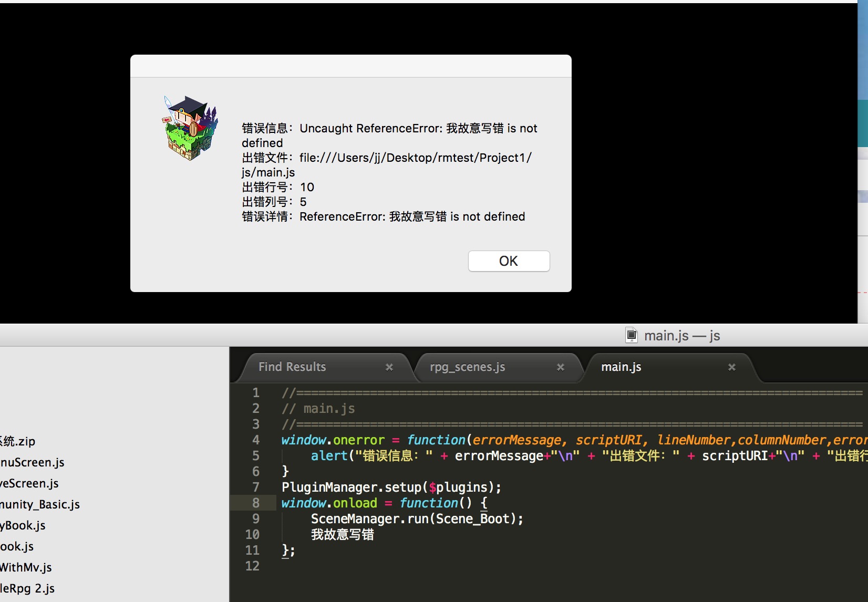Close the main.js tab
Image resolution: width=868 pixels, height=602 pixels.
(732, 367)
